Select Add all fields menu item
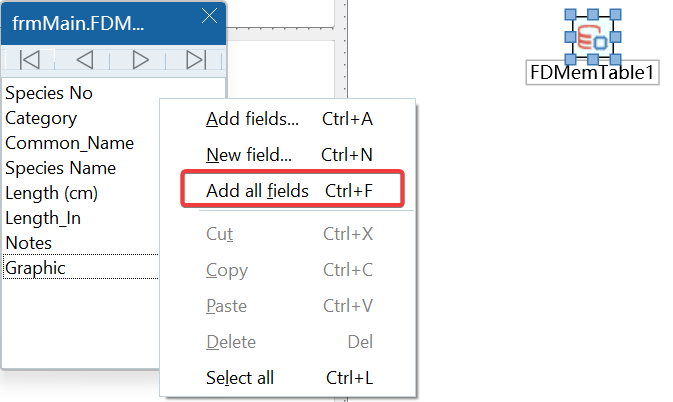Image resolution: width=673 pixels, height=402 pixels. [x=257, y=190]
